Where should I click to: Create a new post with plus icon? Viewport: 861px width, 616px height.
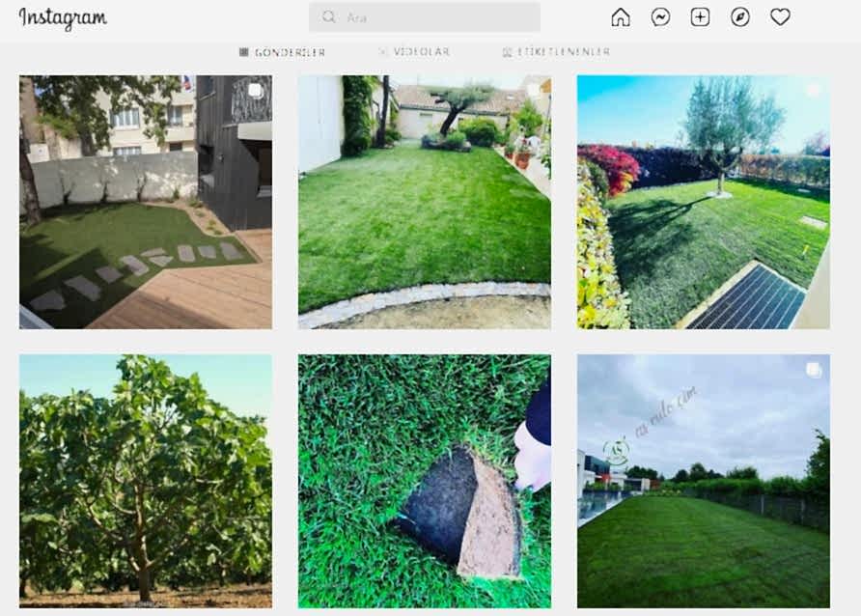point(701,17)
